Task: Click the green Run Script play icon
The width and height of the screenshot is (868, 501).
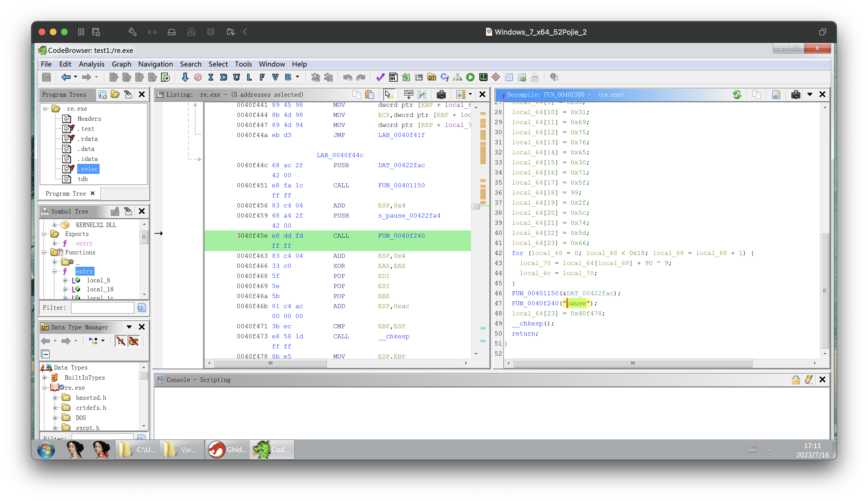Action: [470, 77]
